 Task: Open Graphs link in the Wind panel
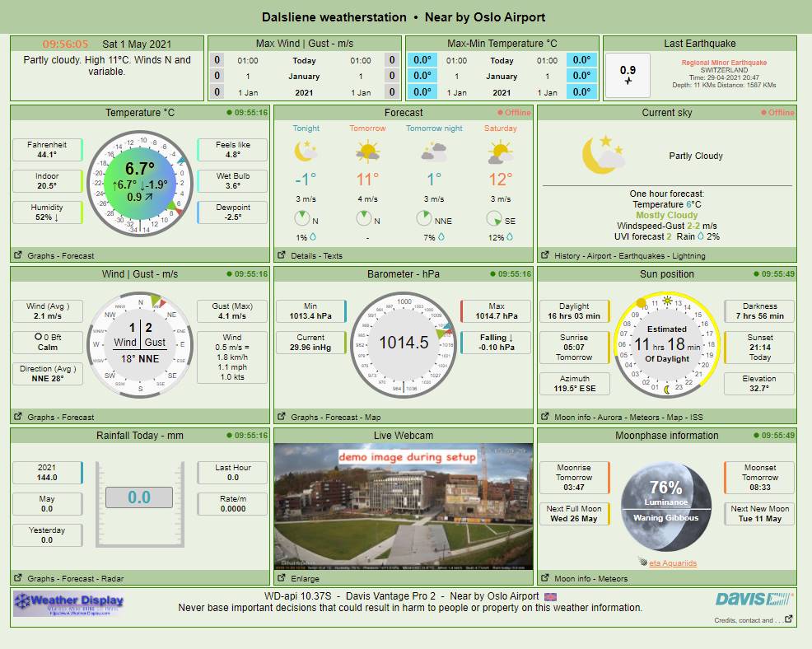click(41, 418)
